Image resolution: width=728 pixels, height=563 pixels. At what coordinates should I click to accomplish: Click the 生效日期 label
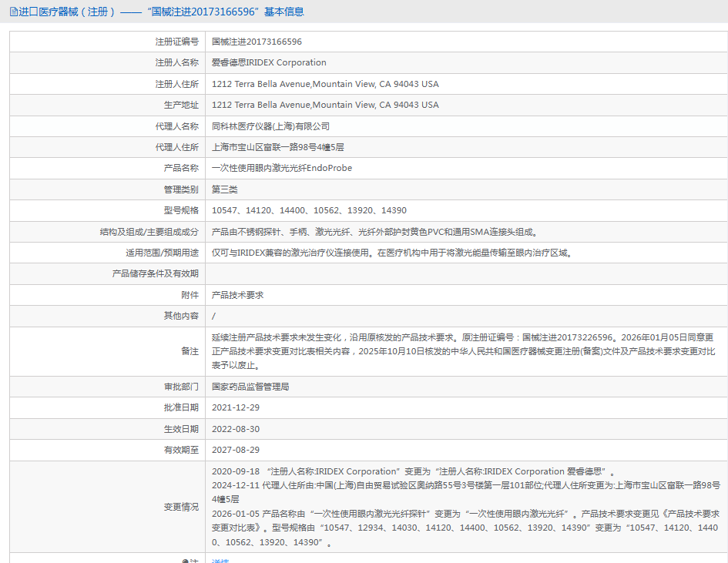181,429
